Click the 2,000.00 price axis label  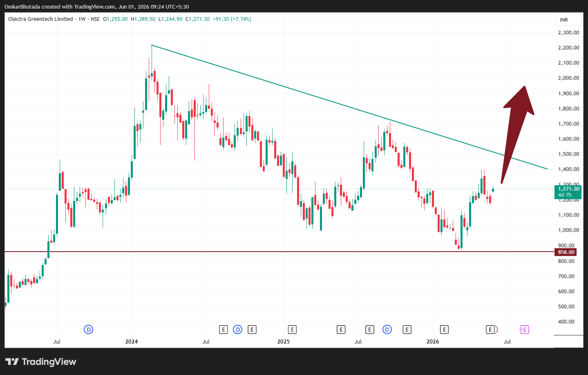(x=568, y=78)
